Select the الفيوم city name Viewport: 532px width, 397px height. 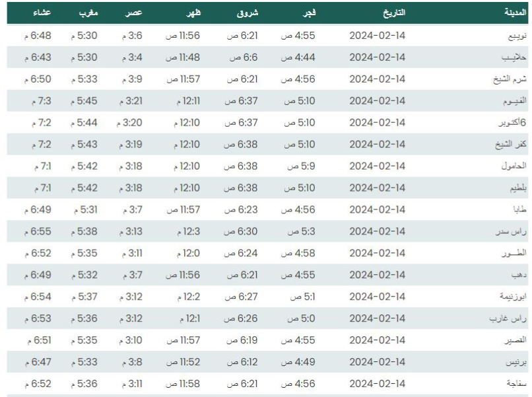(515, 101)
